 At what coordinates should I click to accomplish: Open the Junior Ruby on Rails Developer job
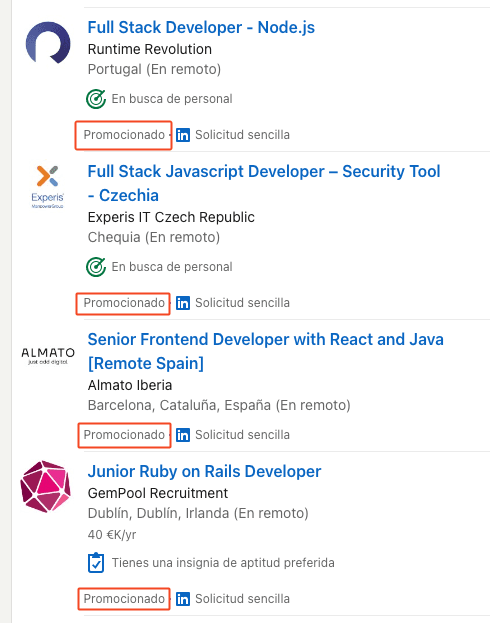[x=204, y=471]
